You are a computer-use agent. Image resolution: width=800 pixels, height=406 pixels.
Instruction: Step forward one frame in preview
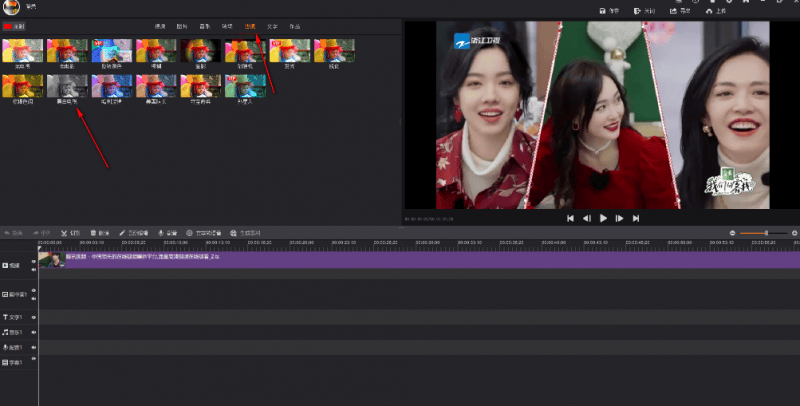[x=620, y=218]
